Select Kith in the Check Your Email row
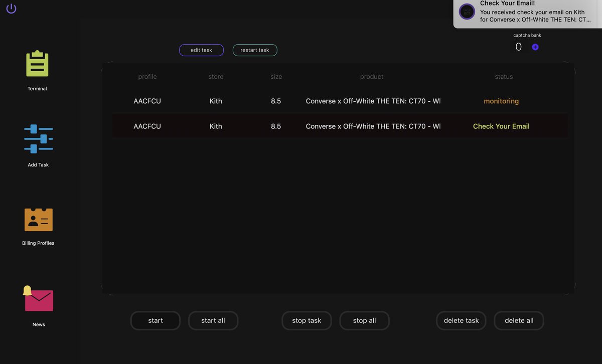 216,126
